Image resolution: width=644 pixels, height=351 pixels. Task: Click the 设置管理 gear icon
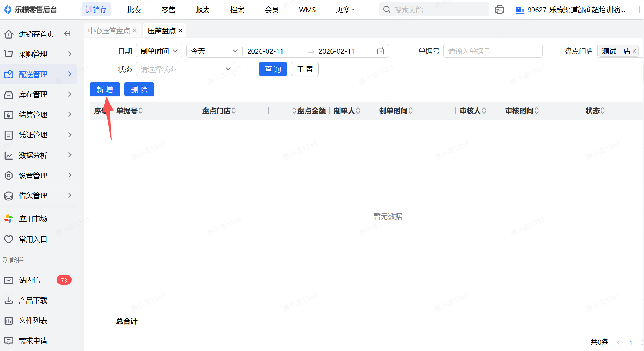[x=9, y=175]
